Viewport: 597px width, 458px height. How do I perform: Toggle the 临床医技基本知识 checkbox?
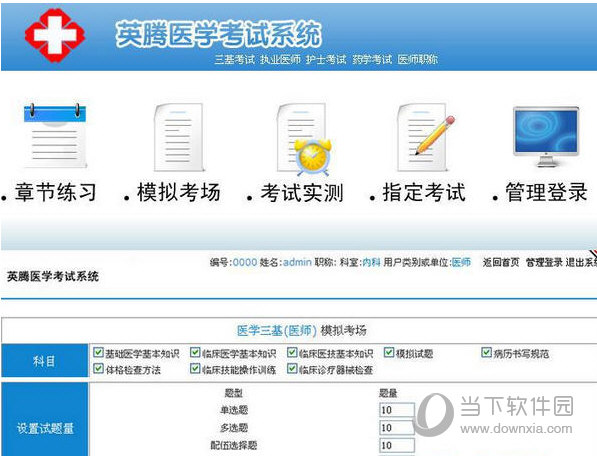[x=292, y=352]
